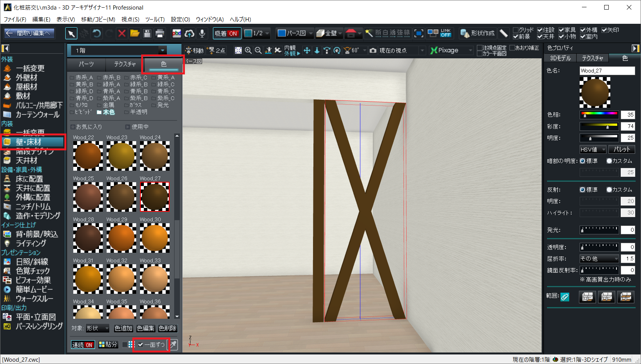The image size is (641, 364).
Task: Click the microphone icon
Action: click(202, 34)
